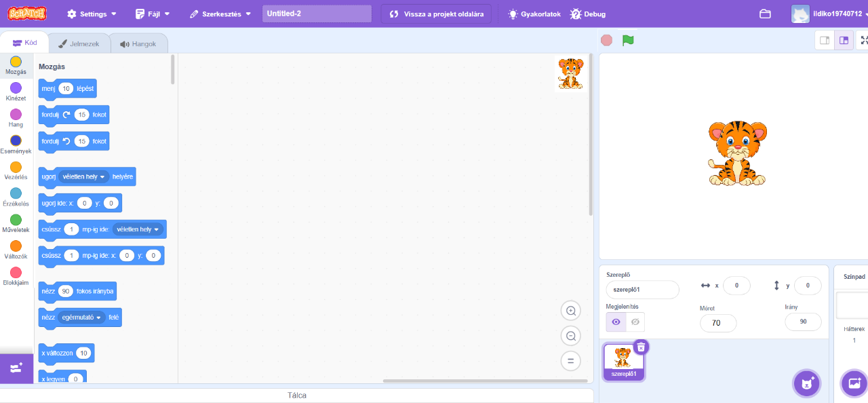The width and height of the screenshot is (868, 403).
Task: Hide the sprite using crossed-eye icon
Action: point(635,322)
